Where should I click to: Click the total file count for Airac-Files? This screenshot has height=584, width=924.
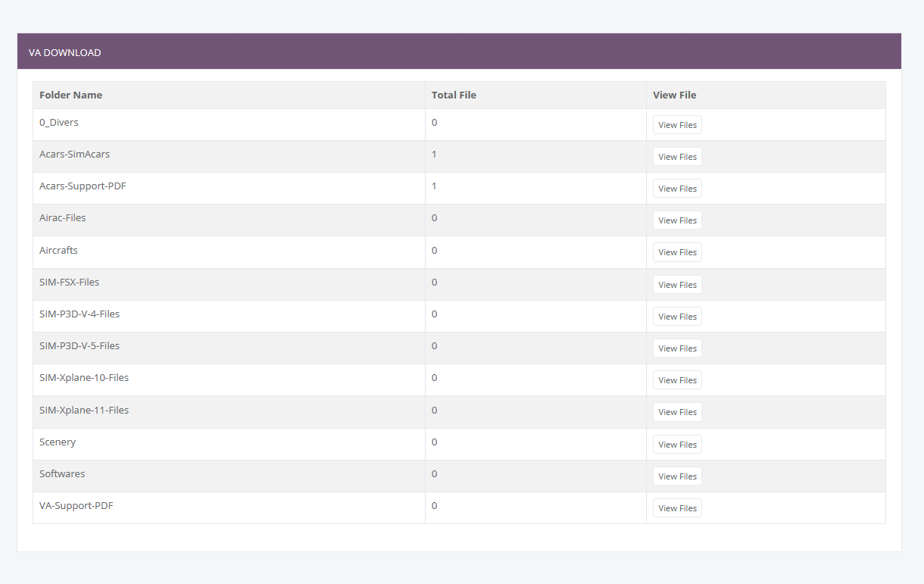pos(434,217)
